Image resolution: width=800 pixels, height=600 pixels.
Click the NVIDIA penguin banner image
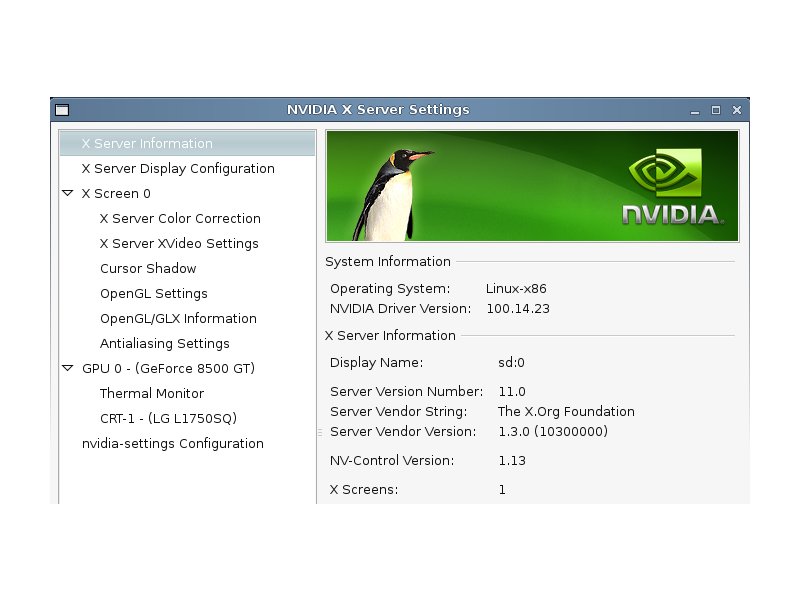click(532, 186)
